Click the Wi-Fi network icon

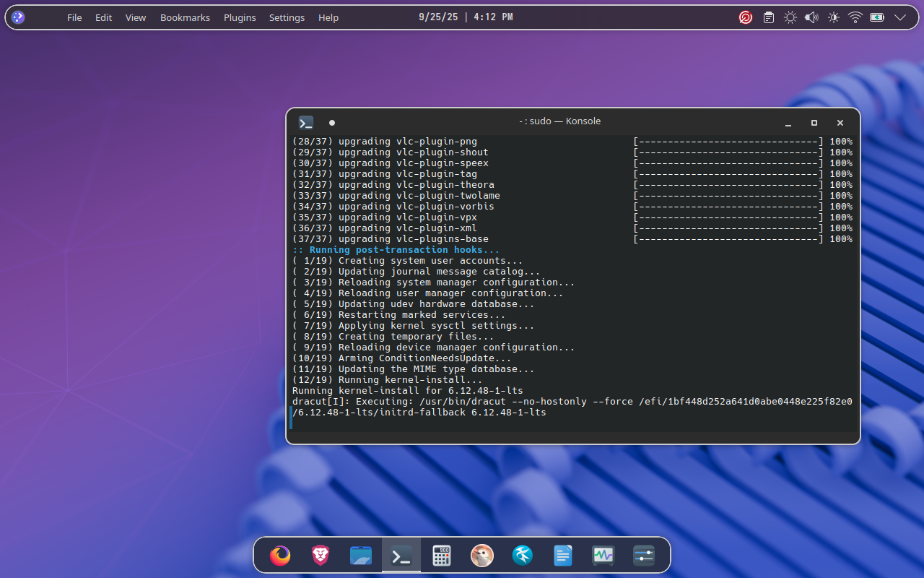point(855,17)
